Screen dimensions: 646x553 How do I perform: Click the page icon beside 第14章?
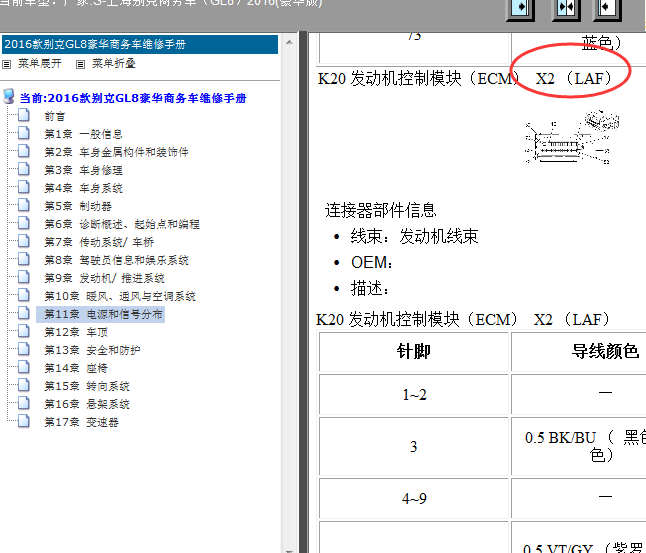[24, 367]
